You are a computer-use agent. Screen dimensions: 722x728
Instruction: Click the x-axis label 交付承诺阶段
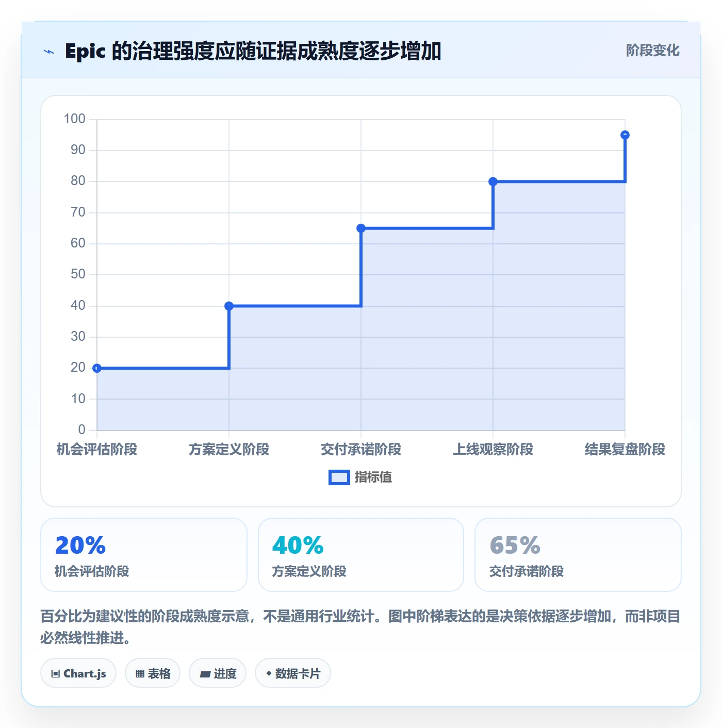[x=361, y=450]
